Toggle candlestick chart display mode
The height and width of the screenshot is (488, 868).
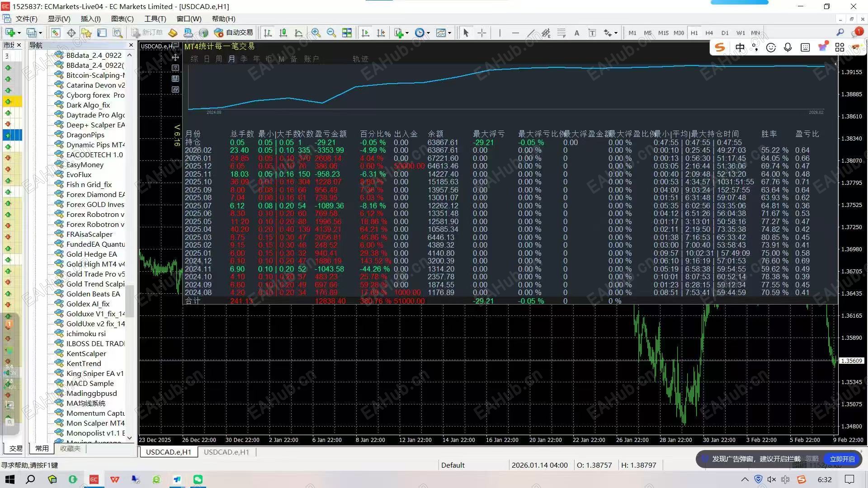tap(283, 33)
